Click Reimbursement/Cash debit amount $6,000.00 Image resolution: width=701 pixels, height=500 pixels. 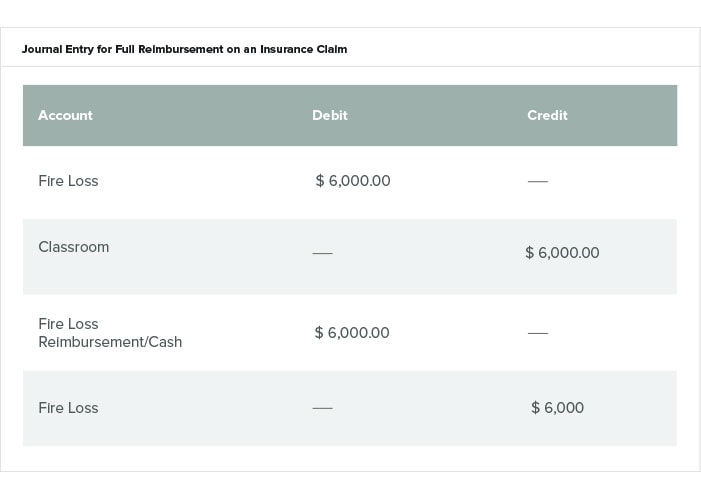pos(352,333)
